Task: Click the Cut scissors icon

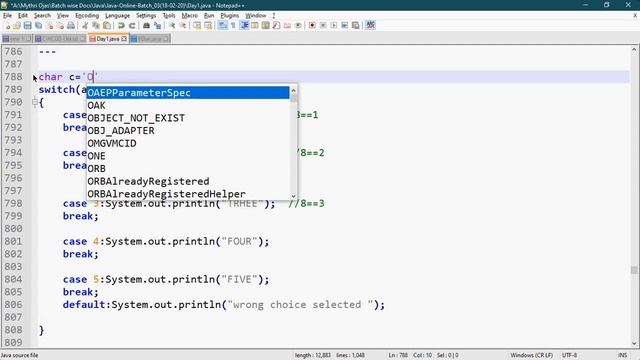Action: click(x=85, y=25)
